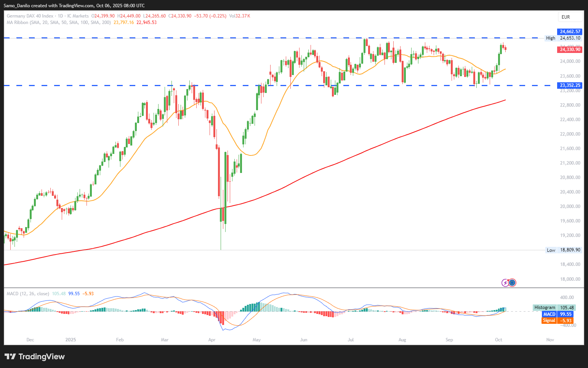Open the EU flag economic event icon
Screen dimensions: 588x368
coord(512,283)
